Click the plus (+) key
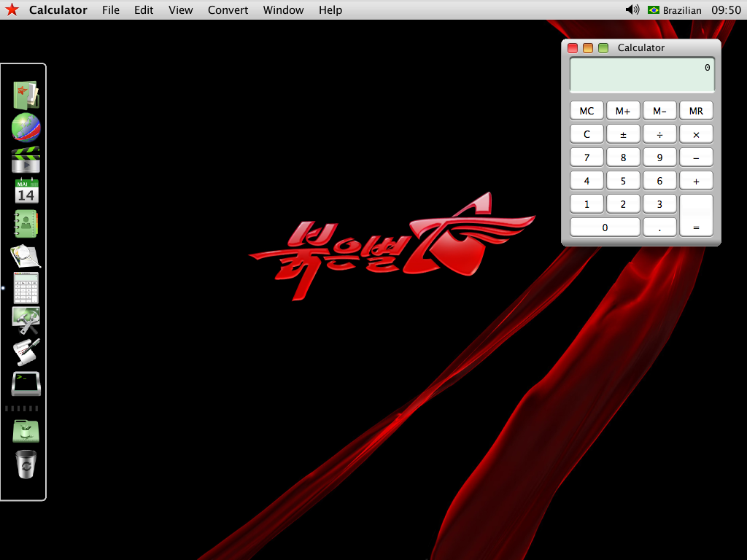The width and height of the screenshot is (747, 560). [x=696, y=181]
